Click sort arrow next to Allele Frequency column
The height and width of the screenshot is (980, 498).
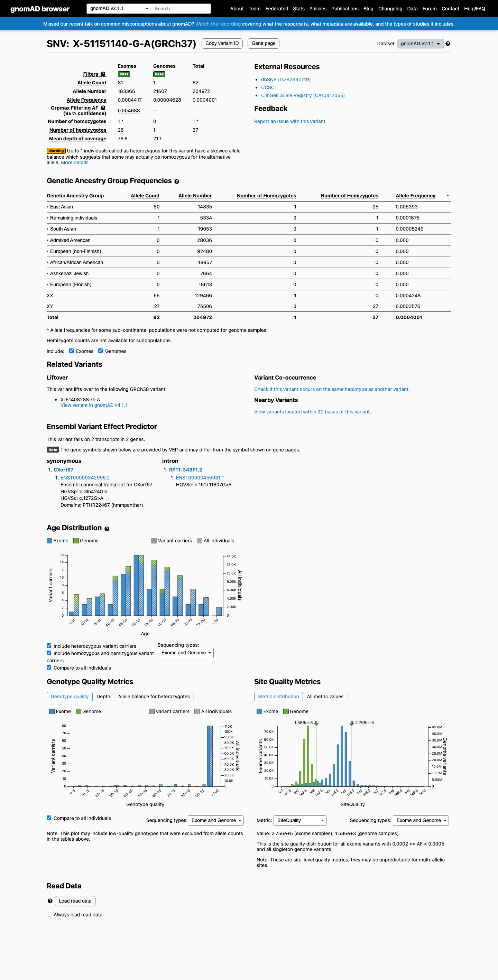[448, 196]
